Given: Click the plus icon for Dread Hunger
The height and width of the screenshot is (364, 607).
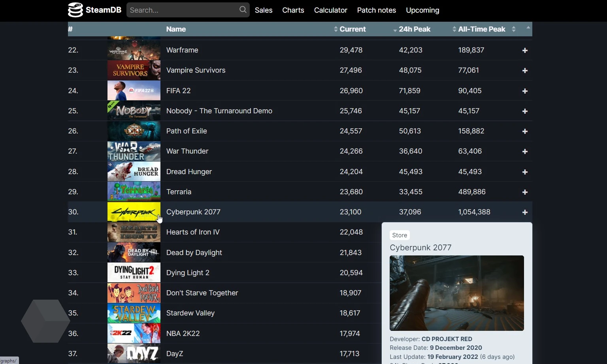Looking at the screenshot, I should tap(525, 172).
